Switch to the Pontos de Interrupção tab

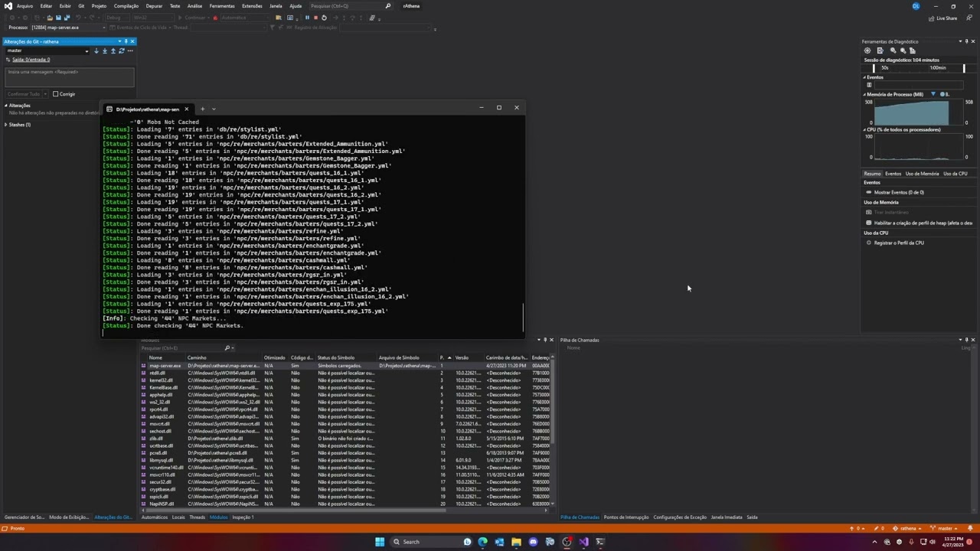pos(626,517)
